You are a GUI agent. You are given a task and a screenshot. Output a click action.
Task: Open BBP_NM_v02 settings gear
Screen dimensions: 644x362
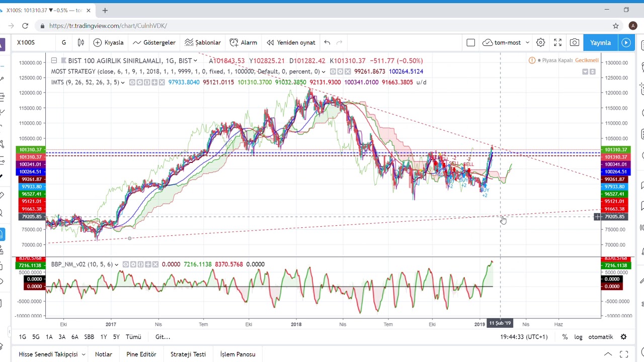(x=134, y=264)
